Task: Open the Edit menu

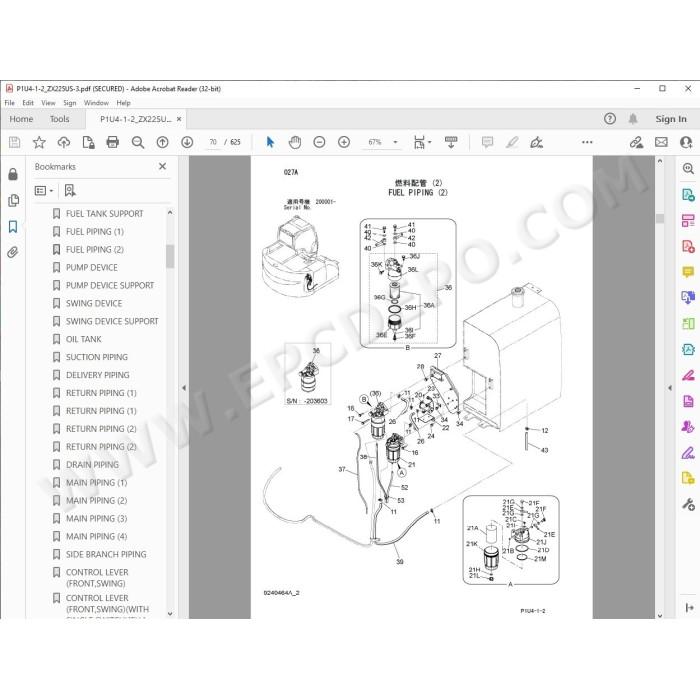Action: [x=28, y=103]
